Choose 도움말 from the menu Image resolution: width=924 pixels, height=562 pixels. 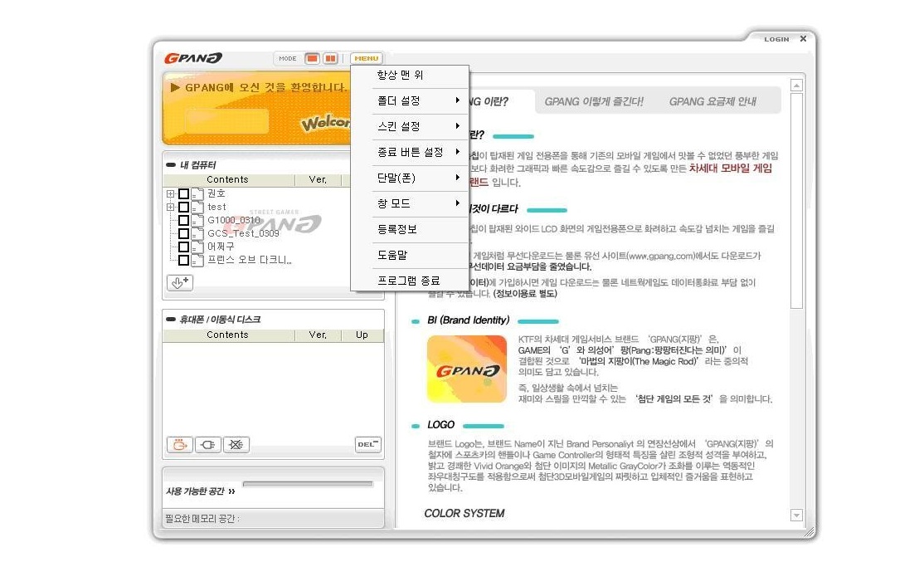410,256
